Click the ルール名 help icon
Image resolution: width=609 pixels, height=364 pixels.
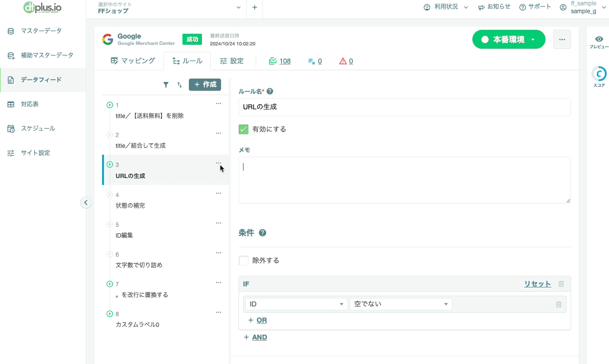pyautogui.click(x=270, y=91)
